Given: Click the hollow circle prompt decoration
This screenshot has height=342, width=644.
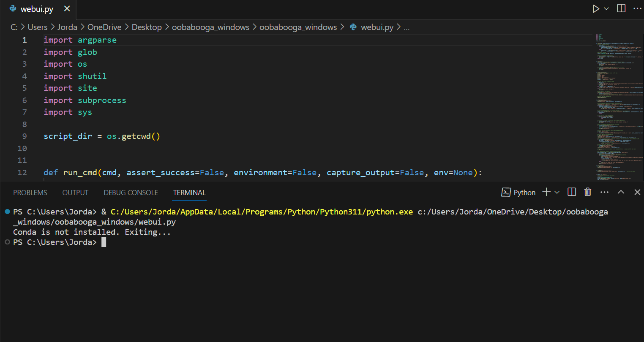Looking at the screenshot, I should 7,242.
